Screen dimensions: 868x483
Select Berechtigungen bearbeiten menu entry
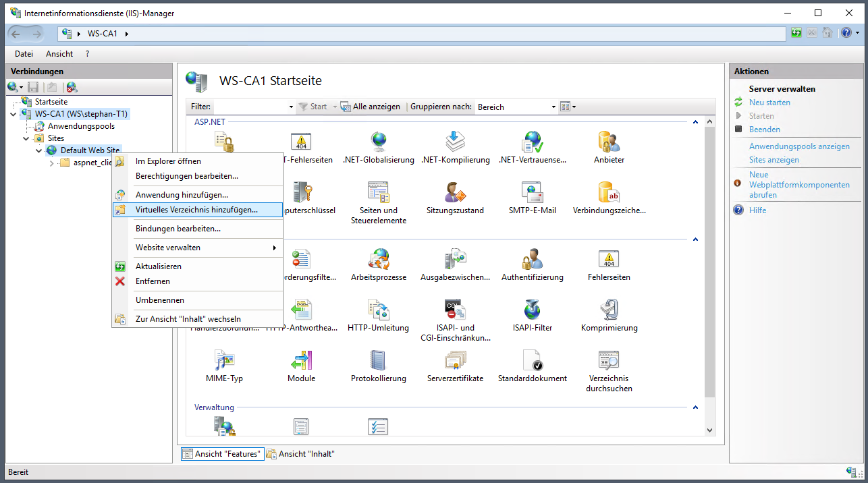pos(198,176)
